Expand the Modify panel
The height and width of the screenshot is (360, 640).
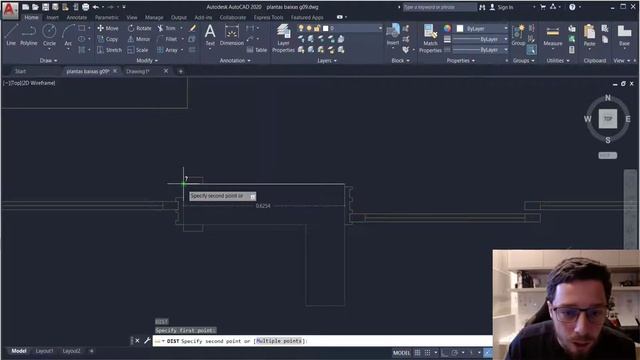pos(147,60)
